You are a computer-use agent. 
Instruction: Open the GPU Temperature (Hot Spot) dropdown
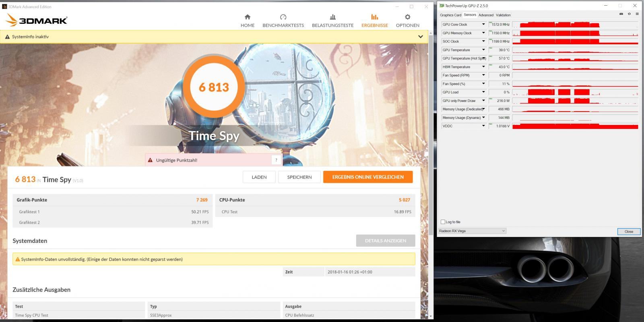tap(483, 58)
